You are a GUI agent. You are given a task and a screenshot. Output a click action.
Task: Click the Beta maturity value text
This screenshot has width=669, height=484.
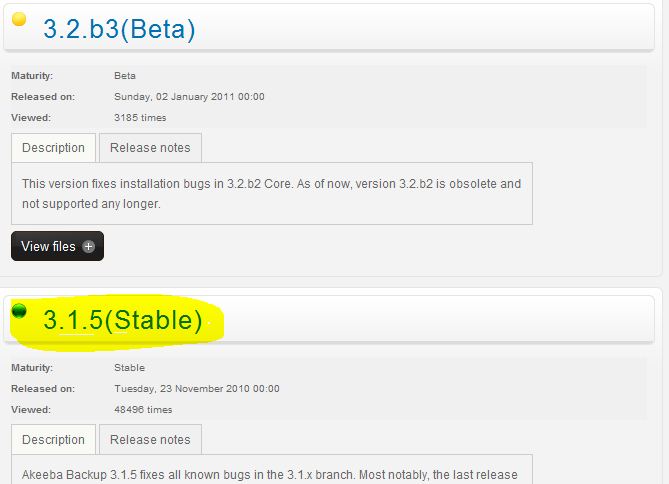tap(125, 76)
